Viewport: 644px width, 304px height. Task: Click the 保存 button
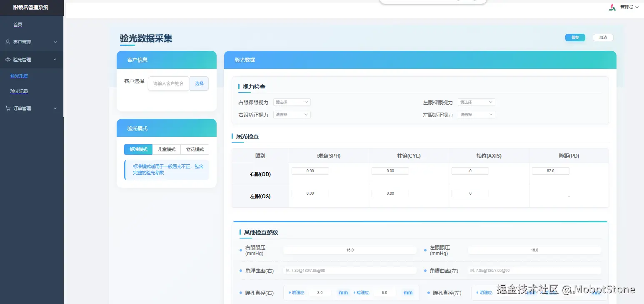tap(575, 37)
